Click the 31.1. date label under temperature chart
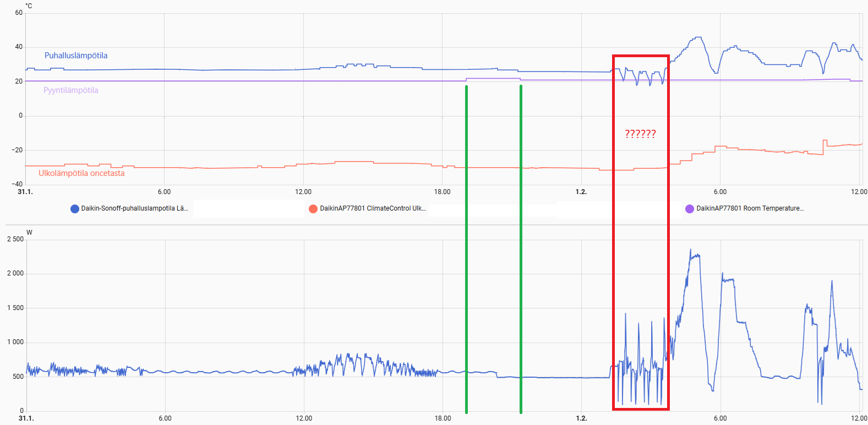Image resolution: width=868 pixels, height=425 pixels. [25, 192]
